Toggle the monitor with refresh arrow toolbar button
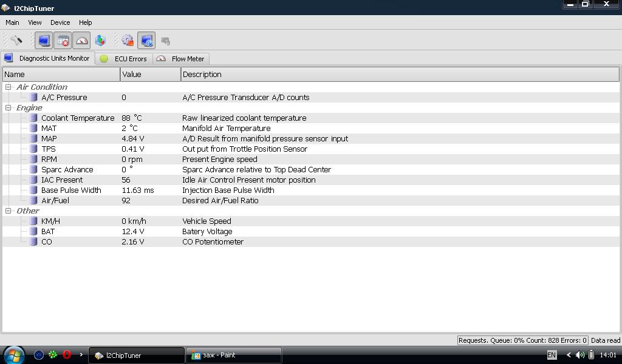This screenshot has width=622, height=364. pyautogui.click(x=146, y=41)
